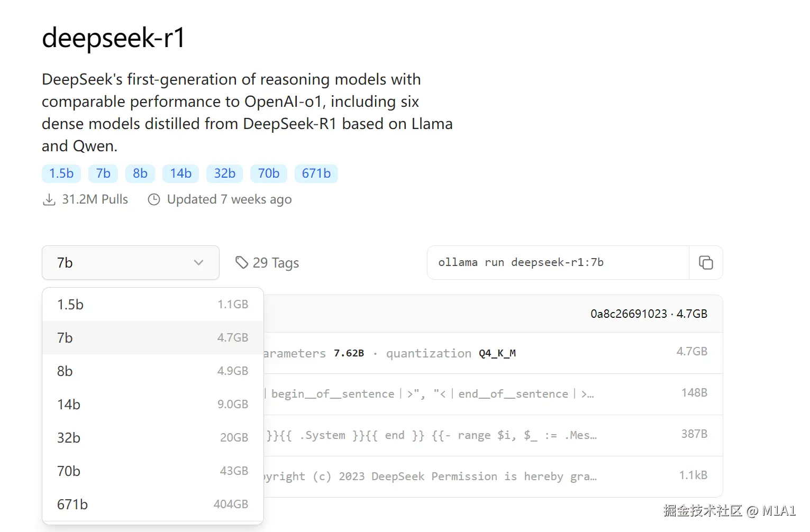Screen dimensions: 810x532
Task: Click the blue 8b tag badge
Action: (140, 173)
